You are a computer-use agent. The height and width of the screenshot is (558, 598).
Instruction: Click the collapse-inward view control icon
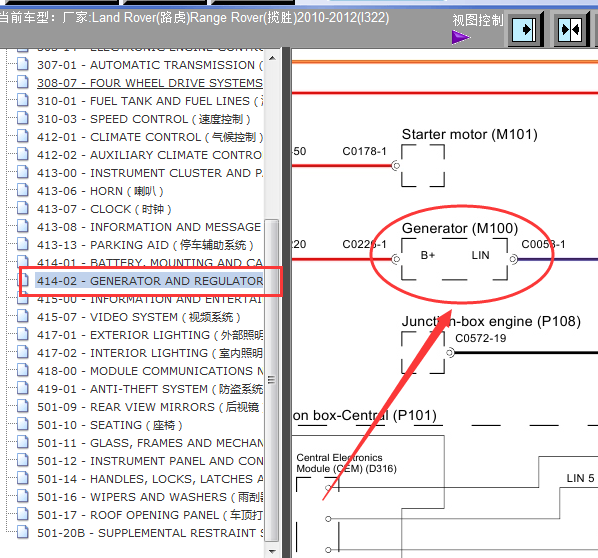571,29
